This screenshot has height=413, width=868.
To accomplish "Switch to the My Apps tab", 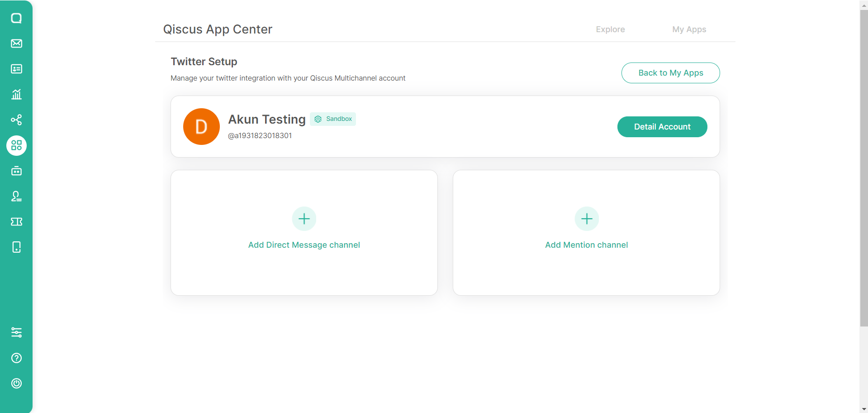I will click(689, 29).
